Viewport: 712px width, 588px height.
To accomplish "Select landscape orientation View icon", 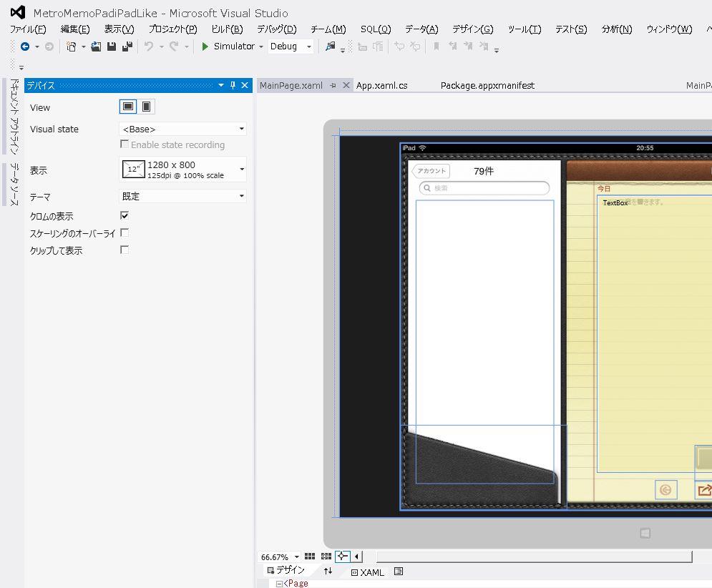I will (128, 107).
